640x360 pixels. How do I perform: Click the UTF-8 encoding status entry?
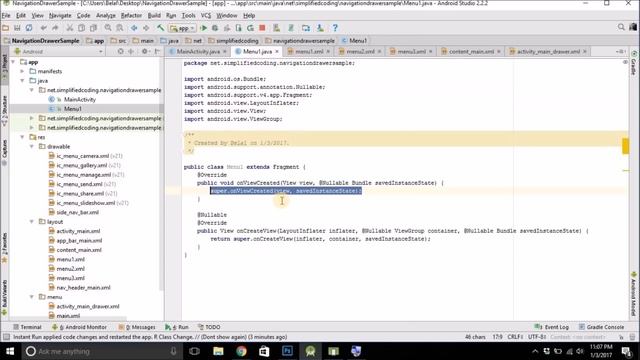click(537, 337)
